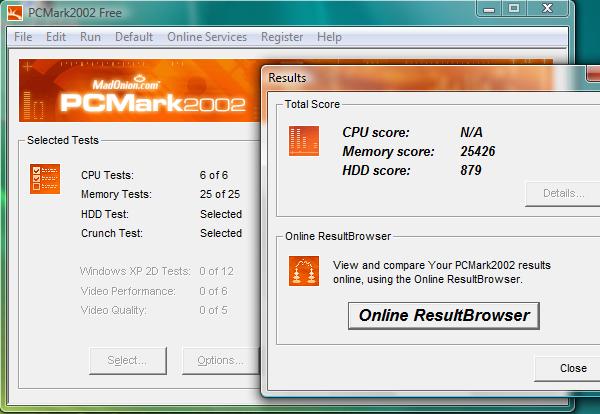Click the Select... button in main window
This screenshot has height=414, width=600.
click(128, 360)
